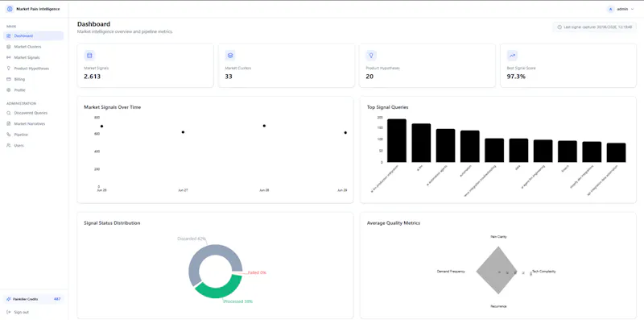The width and height of the screenshot is (644, 320).
Task: Click the 97.3% Best Signal Score value
Action: click(x=516, y=77)
